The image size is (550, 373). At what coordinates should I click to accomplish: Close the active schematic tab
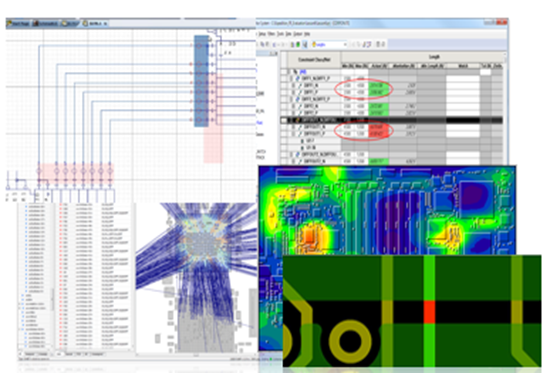[105, 24]
